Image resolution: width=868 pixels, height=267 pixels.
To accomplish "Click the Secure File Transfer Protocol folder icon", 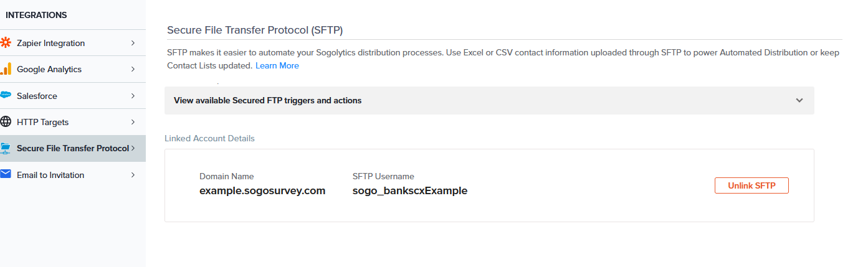I will [x=6, y=148].
